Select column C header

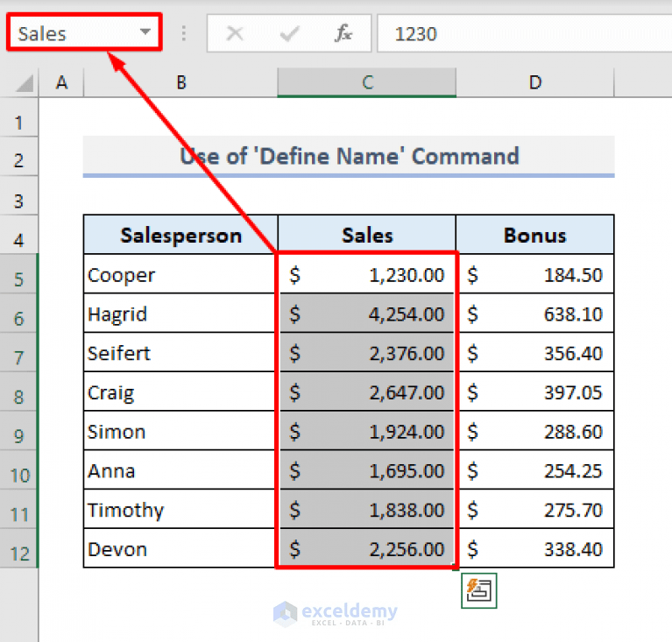pyautogui.click(x=367, y=82)
